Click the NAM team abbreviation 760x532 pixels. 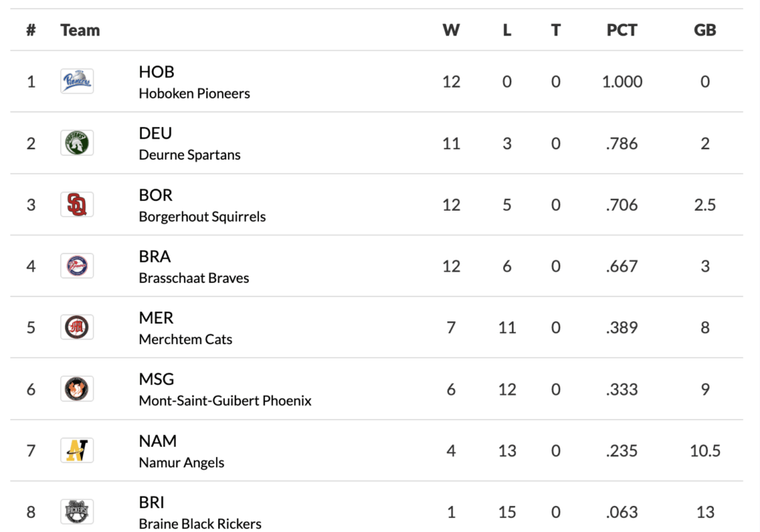tap(157, 441)
